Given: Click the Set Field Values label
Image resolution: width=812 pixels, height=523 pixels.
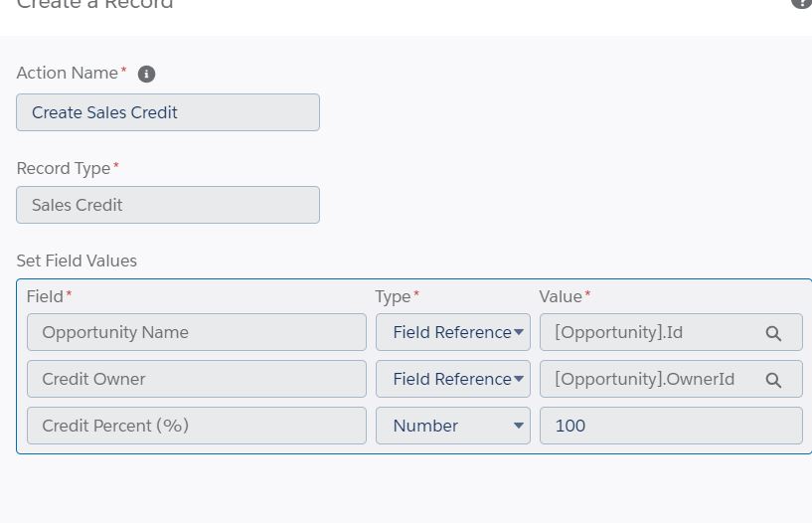Looking at the screenshot, I should click(77, 261).
